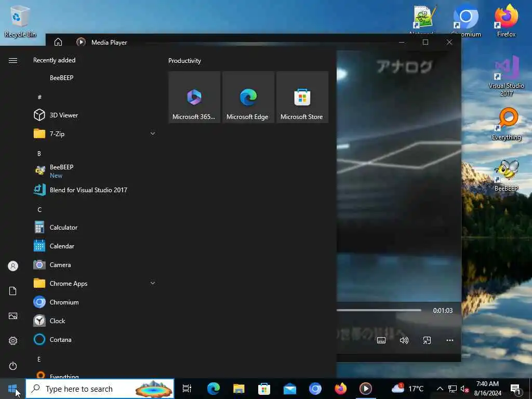Open Firefox desktop shortcut
Screen dimensions: 532x399
pos(506,20)
